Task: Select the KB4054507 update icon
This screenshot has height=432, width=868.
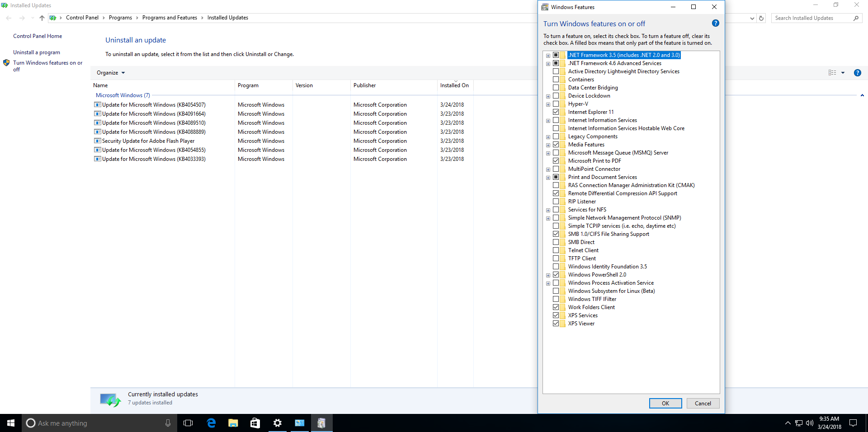Action: click(97, 104)
